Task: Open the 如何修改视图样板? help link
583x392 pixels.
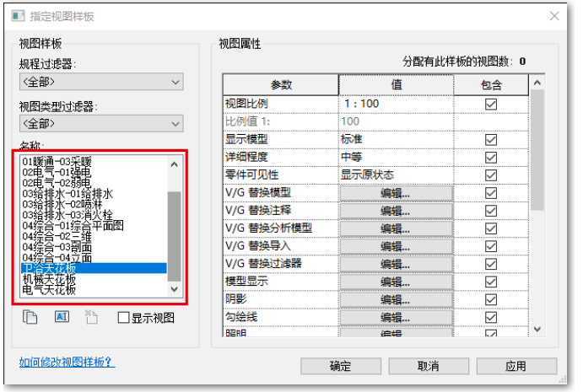Action: 67,362
